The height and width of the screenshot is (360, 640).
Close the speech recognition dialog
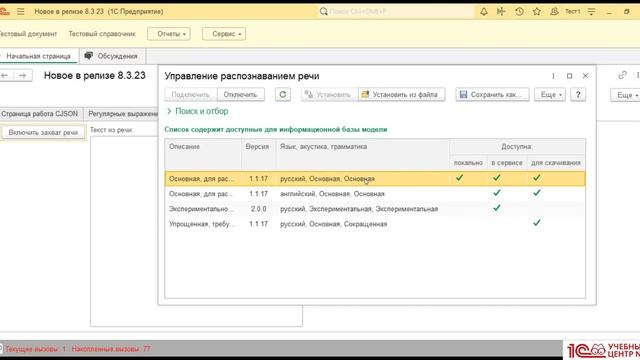tap(585, 76)
